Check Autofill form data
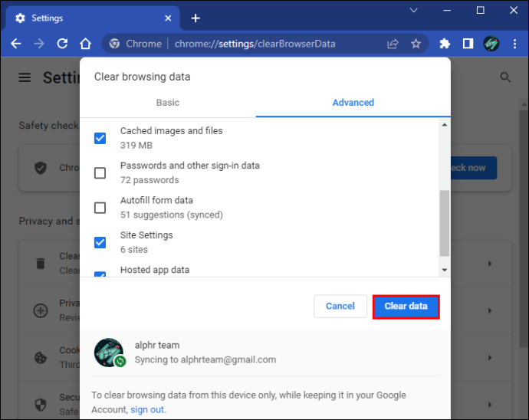Screen dimensions: 529x420 click(x=100, y=208)
